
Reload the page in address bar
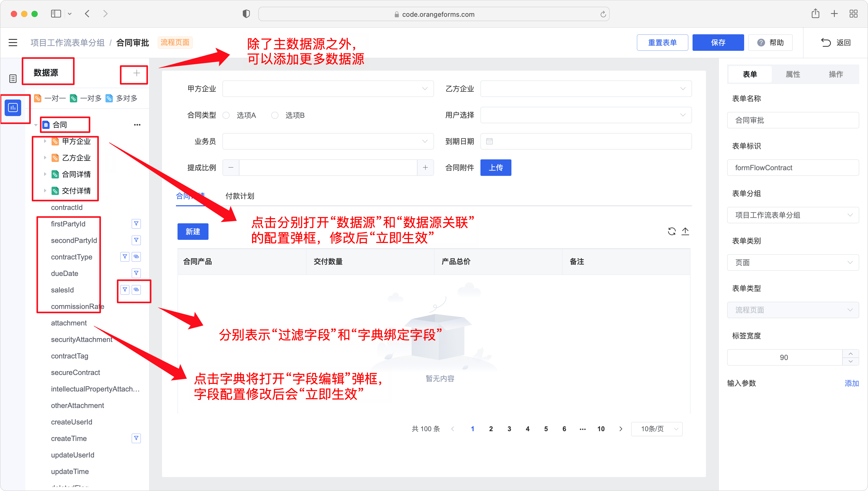pos(603,14)
